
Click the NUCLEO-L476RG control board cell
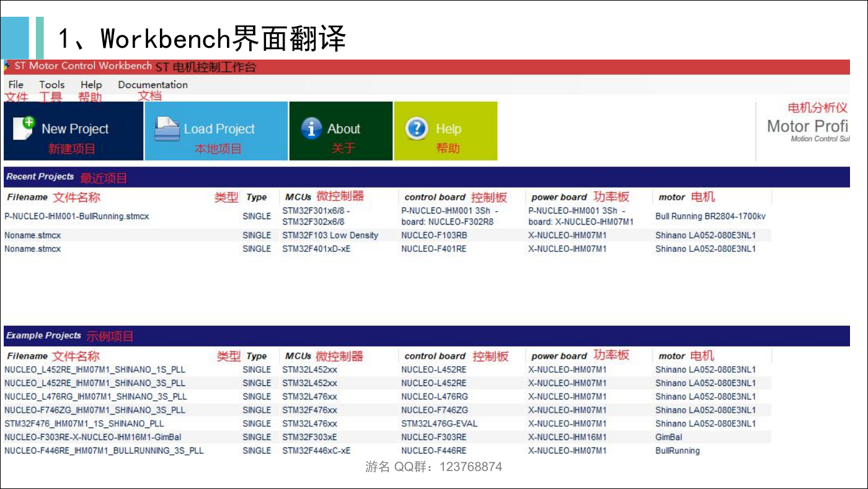pos(435,397)
